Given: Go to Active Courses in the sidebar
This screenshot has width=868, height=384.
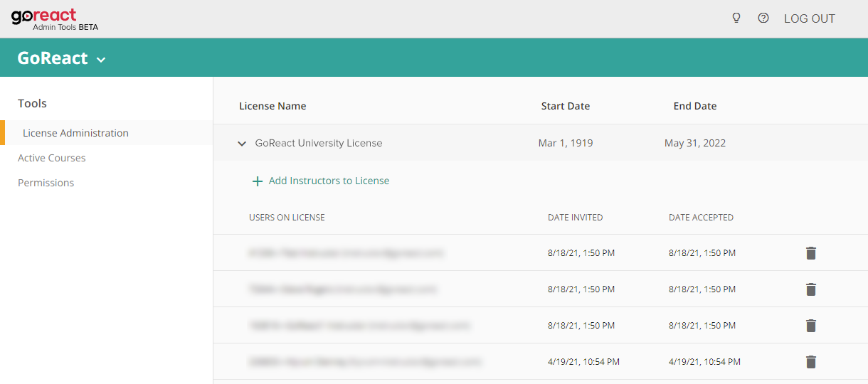Looking at the screenshot, I should click(51, 158).
